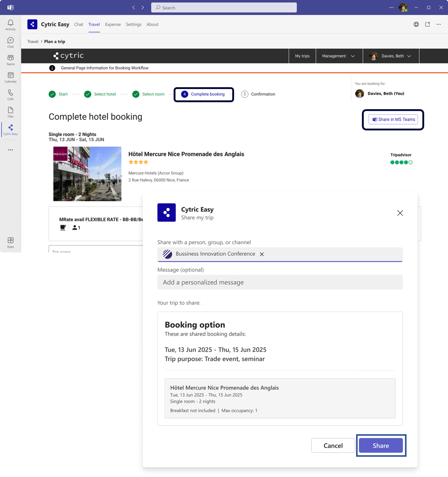Open the Teams icon in left rail
Screen dimensions: 448x477
(x=11, y=60)
